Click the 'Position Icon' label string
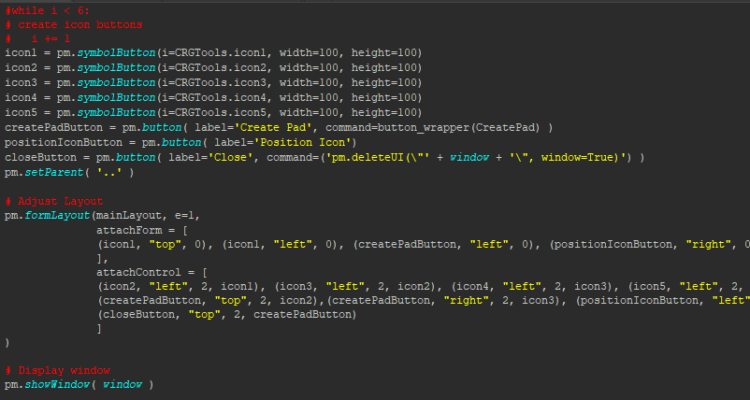The width and height of the screenshot is (750, 400). coord(306,143)
